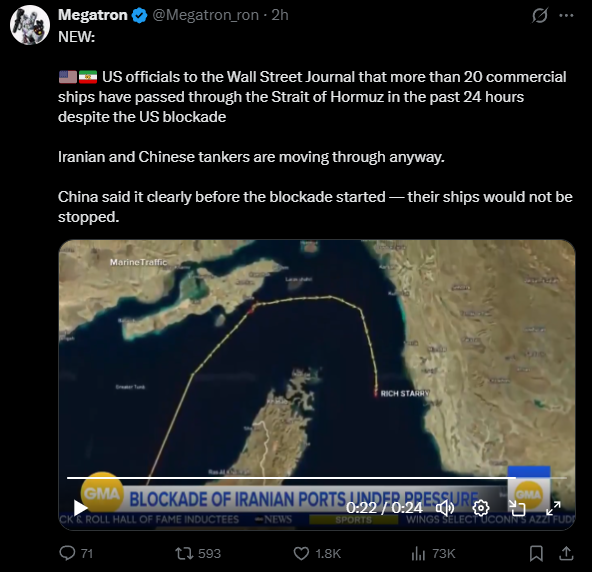Image resolution: width=592 pixels, height=572 pixels.
Task: Click the verified blue checkmark badge
Action: click(139, 15)
